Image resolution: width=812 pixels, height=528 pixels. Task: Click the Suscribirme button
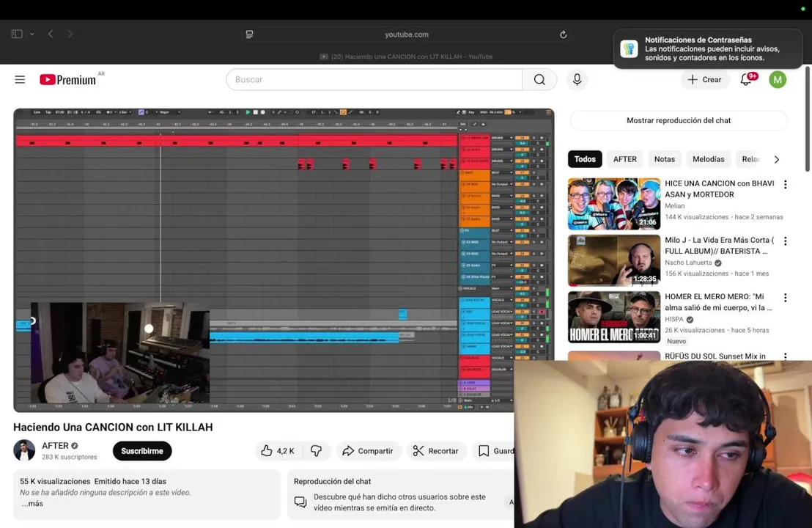[142, 451]
